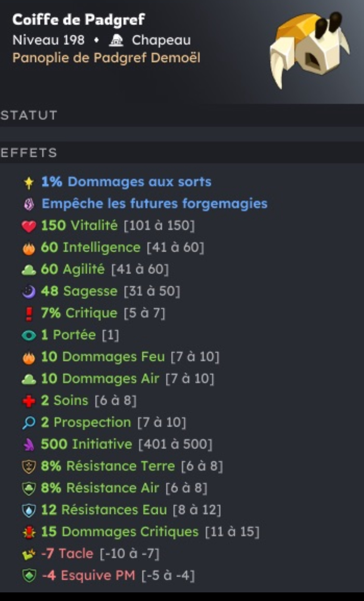Click the magnifying glass Prospection icon
Screen dimensions: 364x601
(x=29, y=423)
